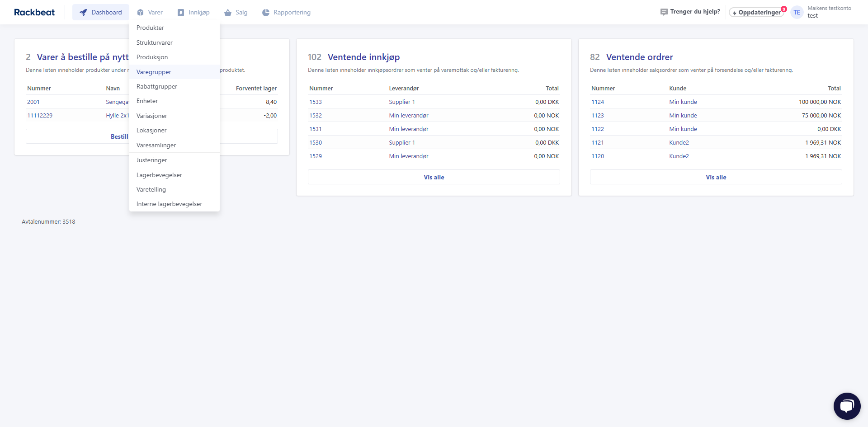Click the Varer box icon
The width and height of the screenshot is (868, 427).
click(x=141, y=13)
